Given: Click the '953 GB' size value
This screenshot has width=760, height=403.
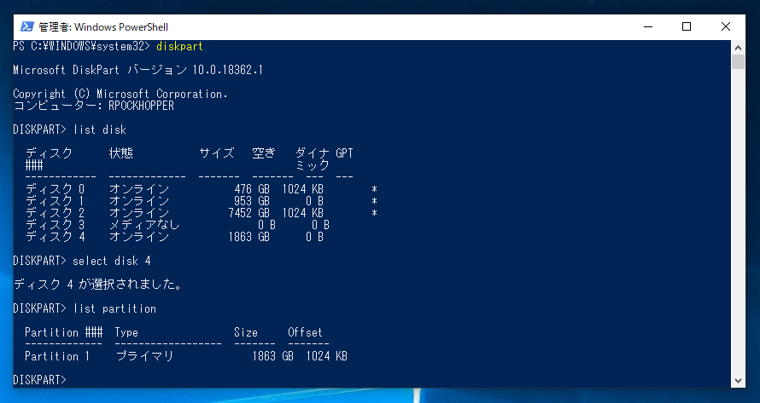Looking at the screenshot, I should point(252,201).
